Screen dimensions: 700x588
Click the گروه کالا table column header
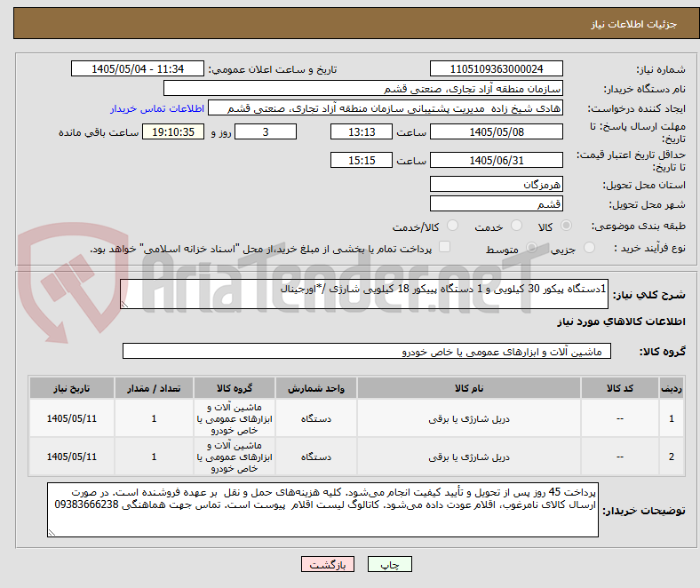click(x=235, y=388)
